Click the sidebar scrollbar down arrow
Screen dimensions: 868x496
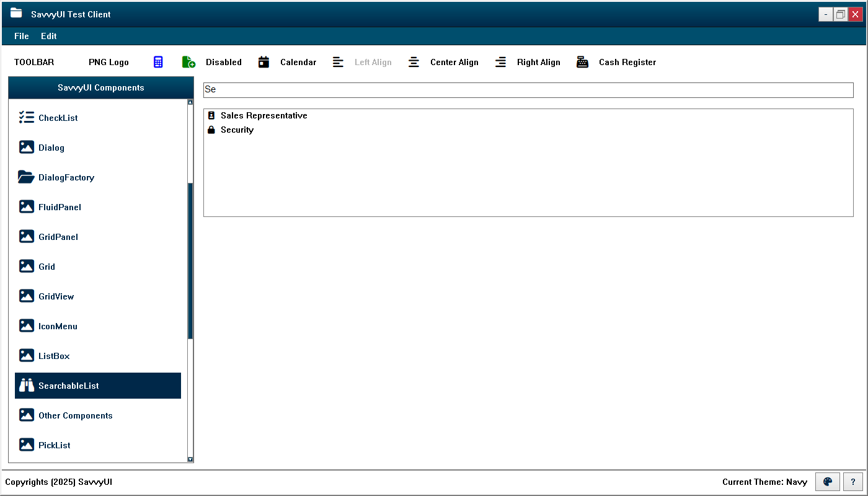[x=190, y=459]
